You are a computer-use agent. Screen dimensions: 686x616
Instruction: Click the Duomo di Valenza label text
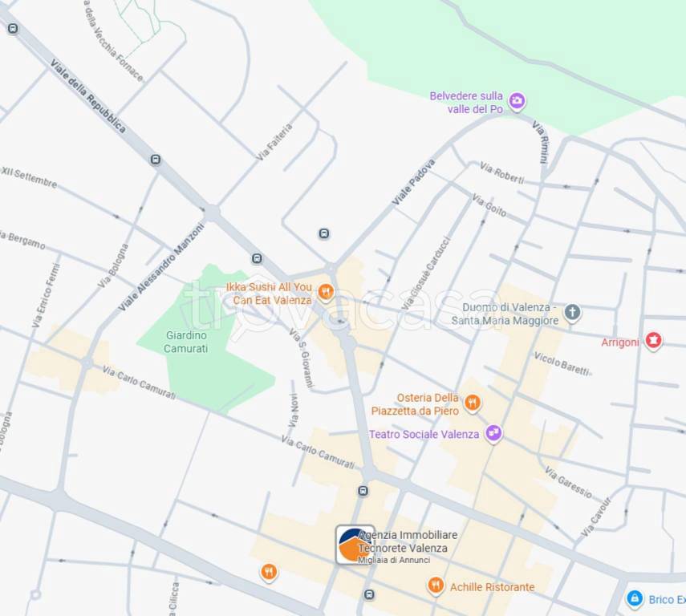pyautogui.click(x=505, y=314)
